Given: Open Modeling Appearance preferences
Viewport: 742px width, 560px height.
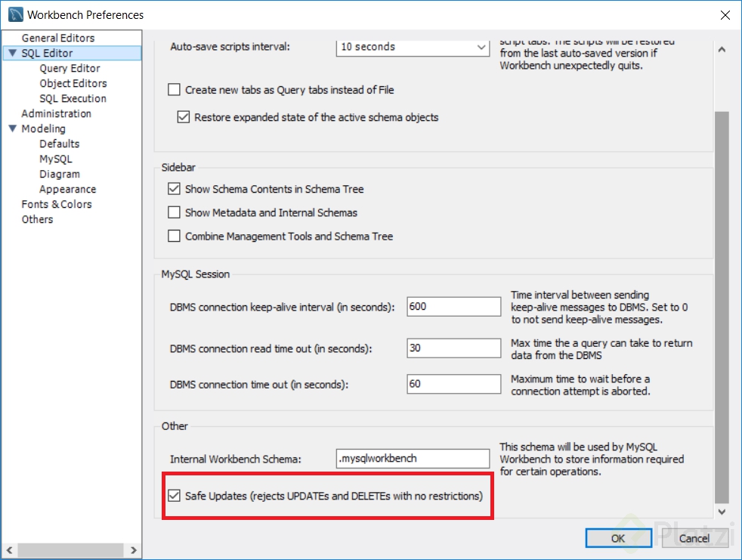Looking at the screenshot, I should pos(68,190).
